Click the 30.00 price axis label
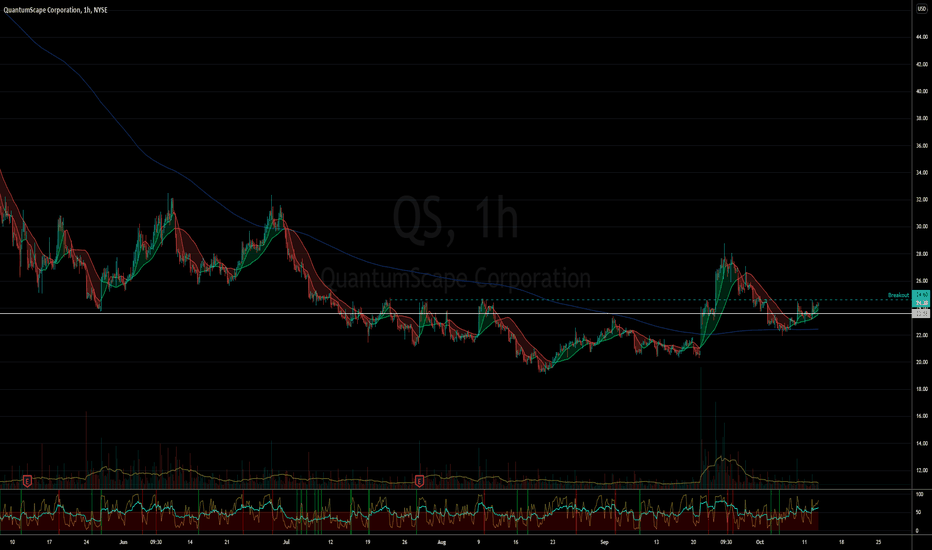 [x=921, y=227]
